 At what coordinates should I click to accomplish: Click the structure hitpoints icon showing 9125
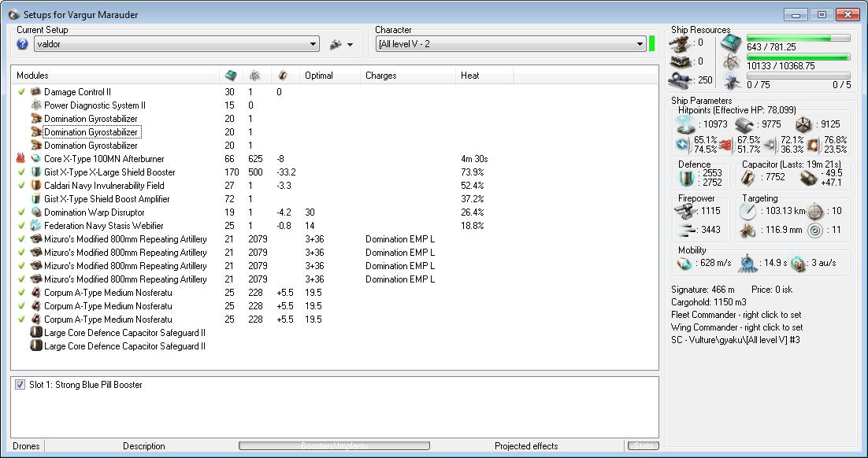tap(803, 124)
